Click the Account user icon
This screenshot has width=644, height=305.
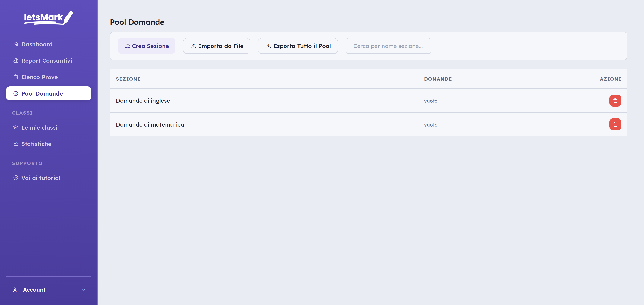(15, 290)
